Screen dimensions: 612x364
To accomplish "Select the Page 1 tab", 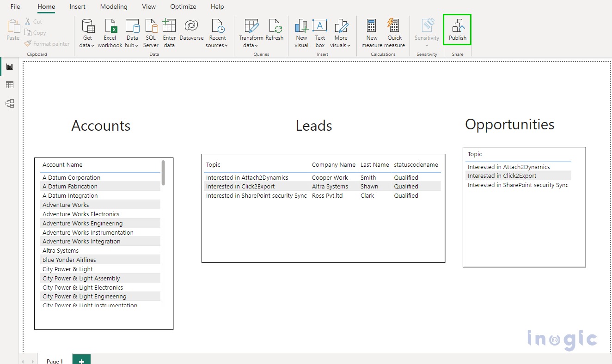I will click(x=55, y=360).
